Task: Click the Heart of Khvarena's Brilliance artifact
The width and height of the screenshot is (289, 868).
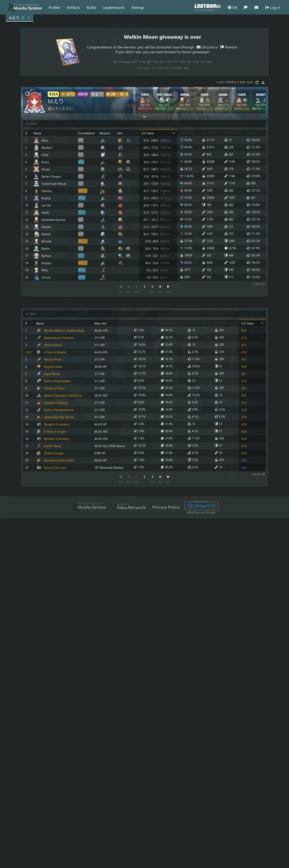Action: [63, 396]
